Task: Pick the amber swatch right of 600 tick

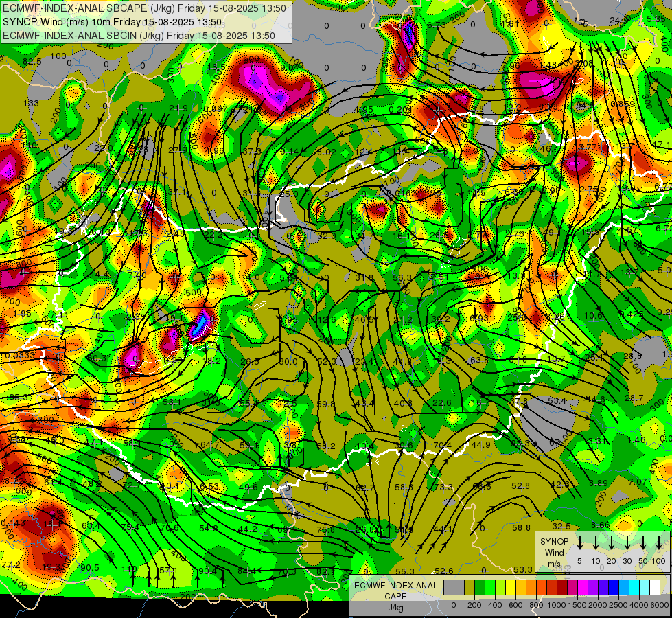Action: coord(521,587)
